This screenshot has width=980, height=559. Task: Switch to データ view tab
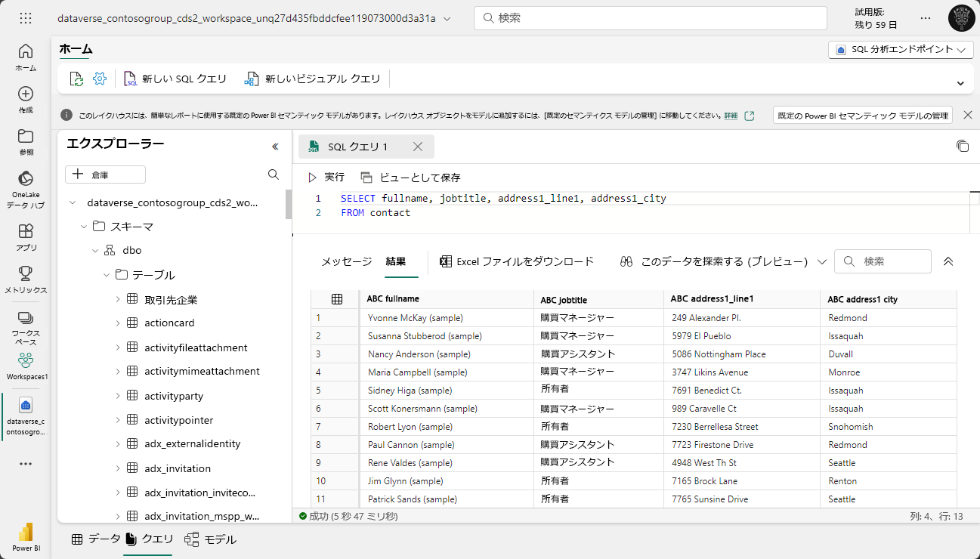click(x=95, y=539)
